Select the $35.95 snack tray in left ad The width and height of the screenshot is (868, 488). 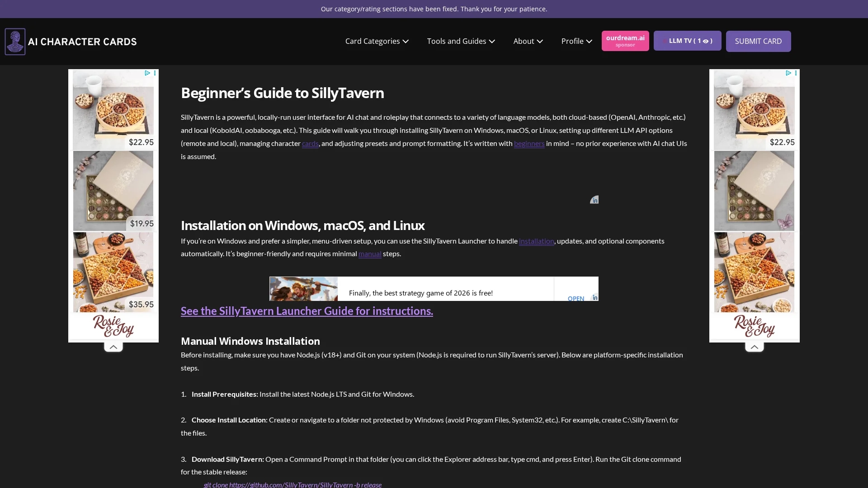coord(113,272)
